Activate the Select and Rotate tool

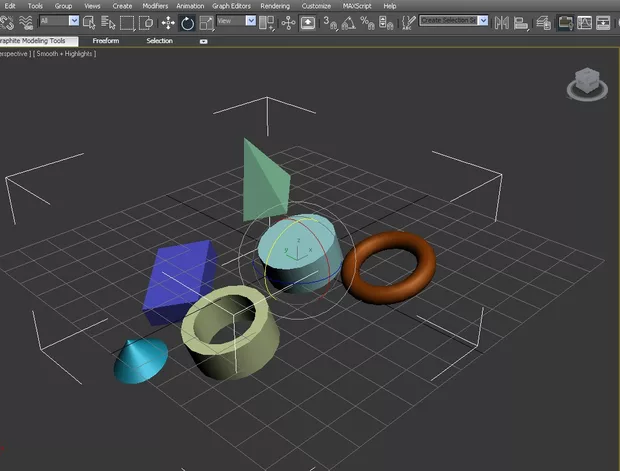point(187,22)
